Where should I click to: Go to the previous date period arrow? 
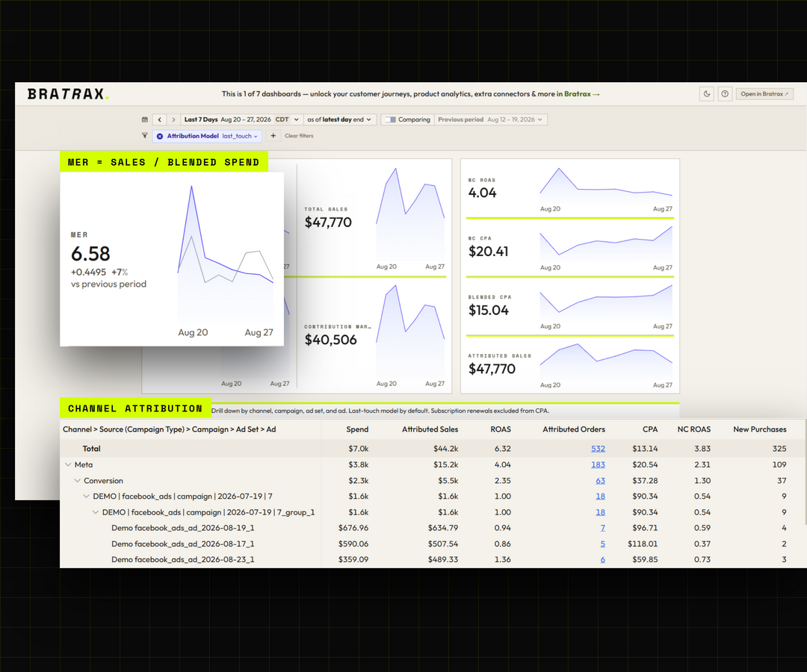click(x=160, y=119)
